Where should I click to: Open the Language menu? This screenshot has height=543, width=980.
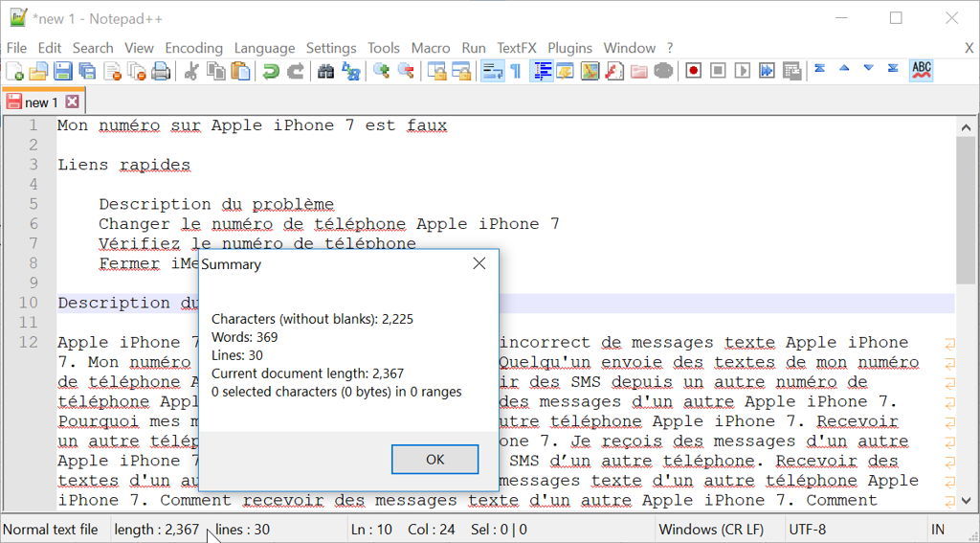[x=264, y=48]
